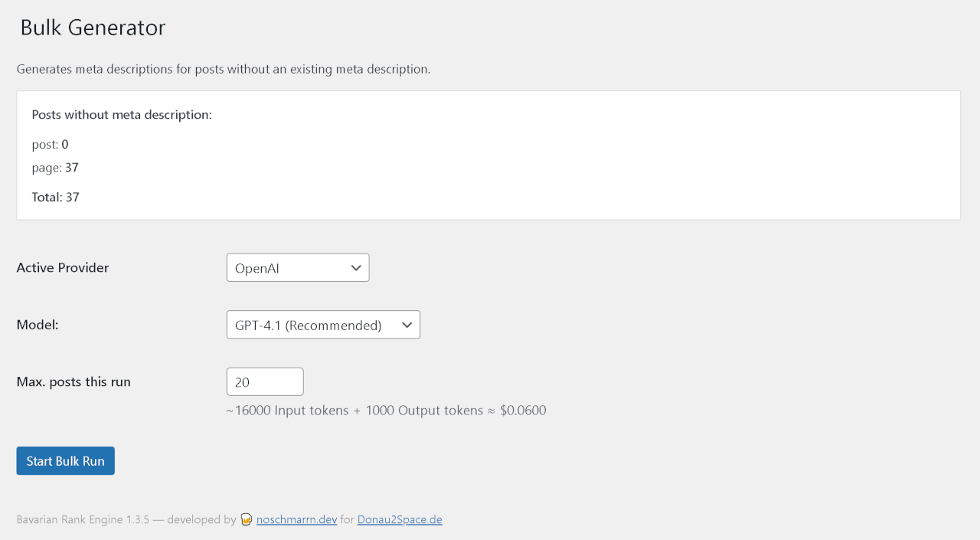
Task: Click the token cost estimate text
Action: point(386,410)
